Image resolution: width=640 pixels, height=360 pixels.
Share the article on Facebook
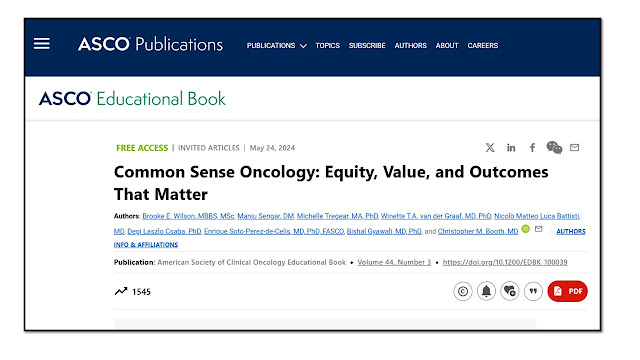532,148
